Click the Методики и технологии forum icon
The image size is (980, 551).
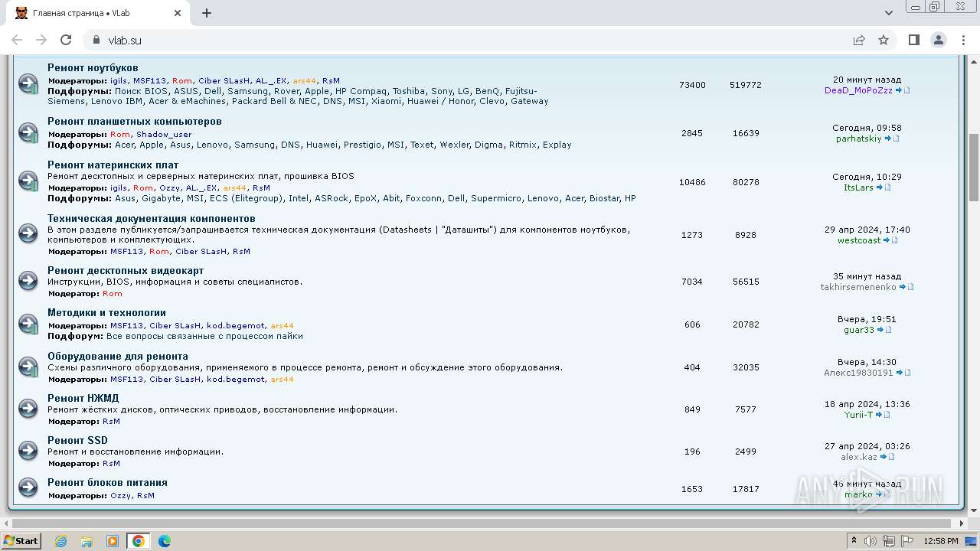(28, 324)
